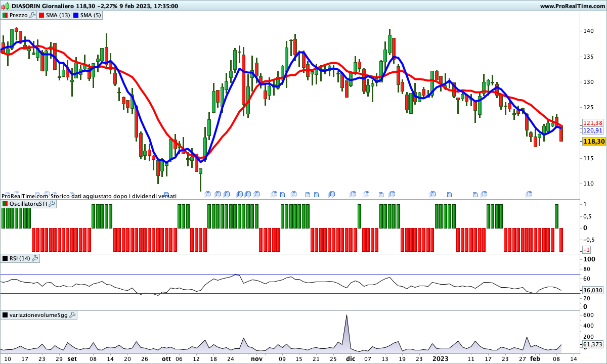Screen dimensions: 607x364
Task: Click the black RSI (14) color swatch
Action: pos(5,258)
